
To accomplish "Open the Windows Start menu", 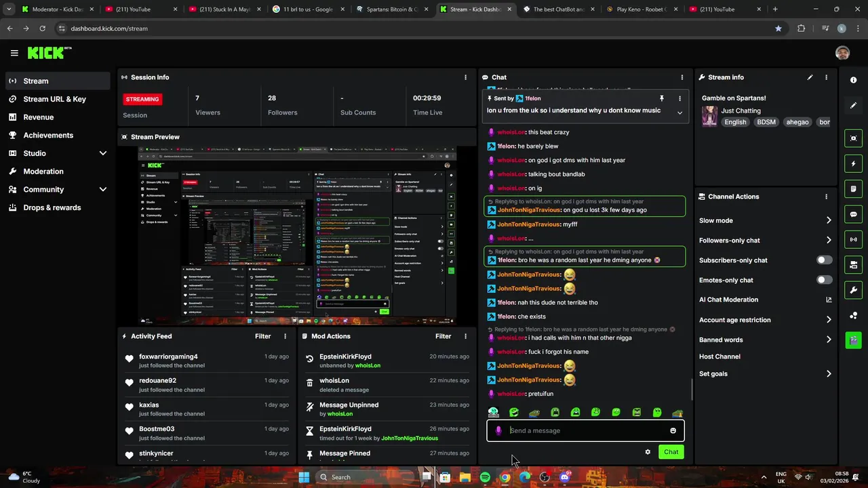I will (x=304, y=477).
